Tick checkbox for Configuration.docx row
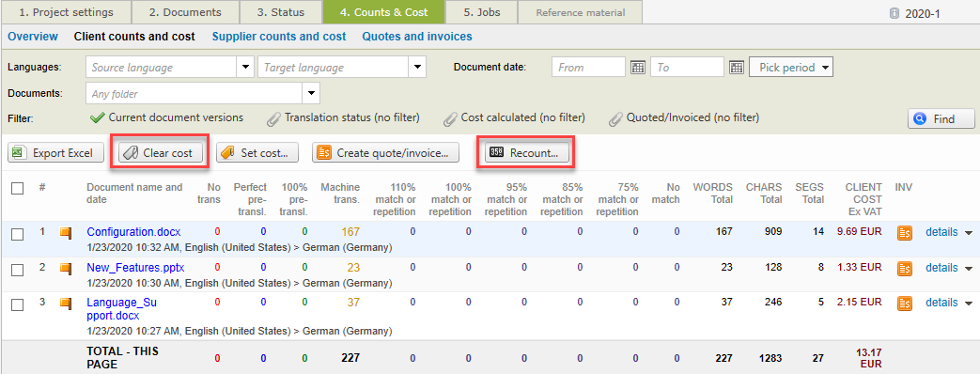The width and height of the screenshot is (980, 374). coord(18,234)
